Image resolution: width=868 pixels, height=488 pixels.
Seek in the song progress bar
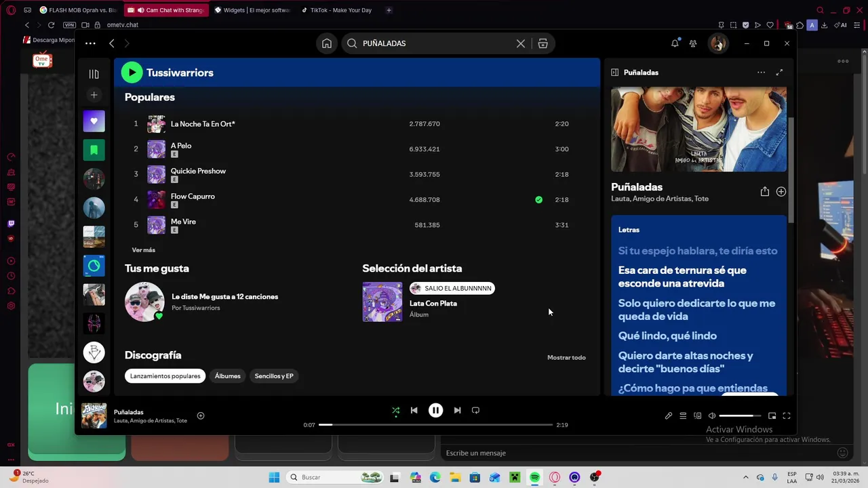tap(435, 425)
